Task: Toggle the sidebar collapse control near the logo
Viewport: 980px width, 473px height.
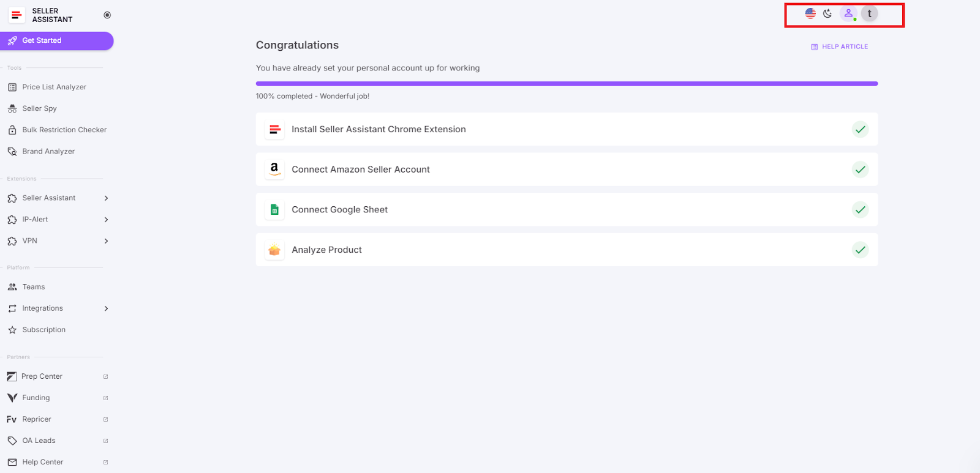Action: click(x=107, y=13)
